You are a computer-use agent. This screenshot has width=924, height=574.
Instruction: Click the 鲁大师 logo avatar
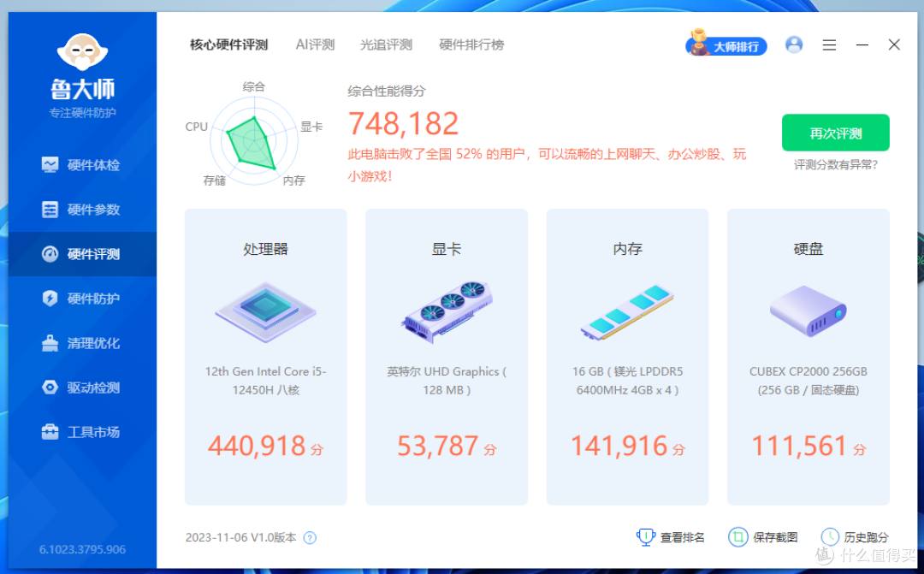(x=82, y=52)
